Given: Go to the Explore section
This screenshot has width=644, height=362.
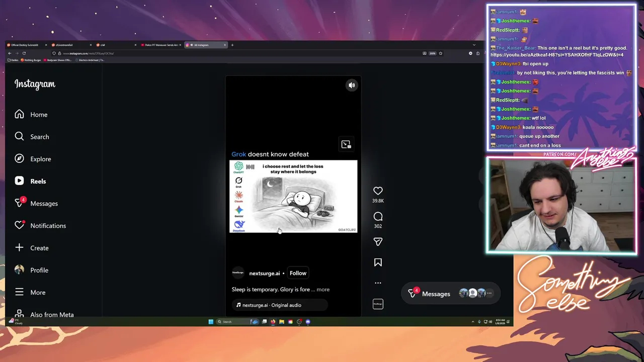Looking at the screenshot, I should pyautogui.click(x=33, y=159).
